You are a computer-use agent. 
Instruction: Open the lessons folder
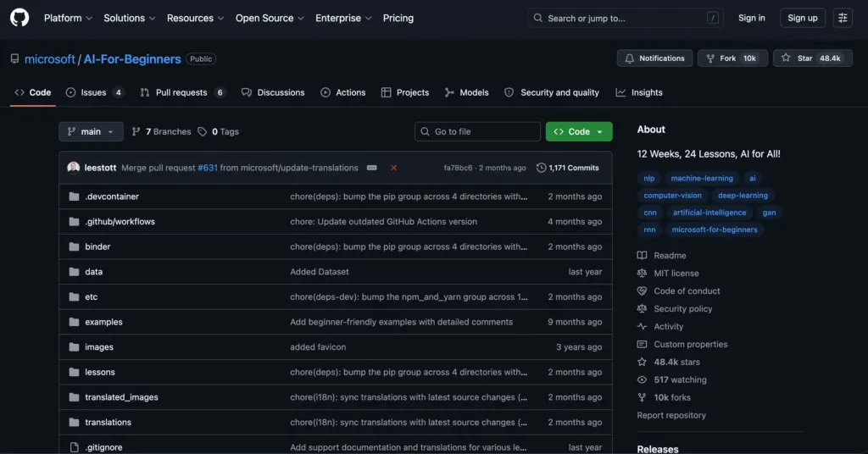pos(100,372)
